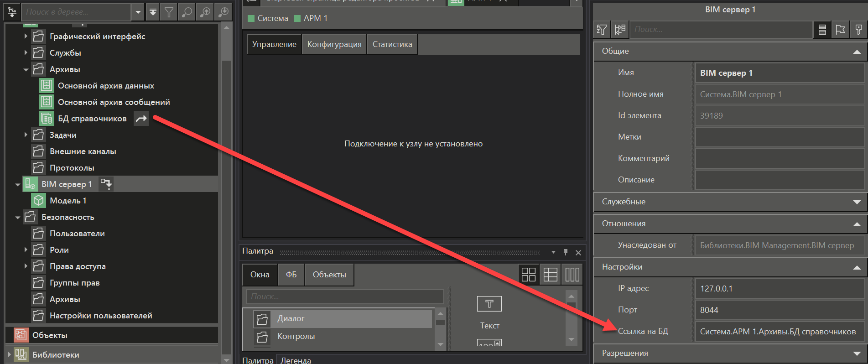The height and width of the screenshot is (364, 868).
Task: Click the funnel filter icon in tree toolbar
Action: (x=169, y=12)
